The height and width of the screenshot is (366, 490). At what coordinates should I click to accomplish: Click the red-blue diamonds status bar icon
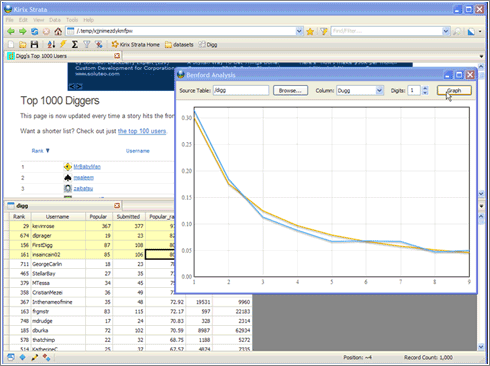click(x=46, y=357)
